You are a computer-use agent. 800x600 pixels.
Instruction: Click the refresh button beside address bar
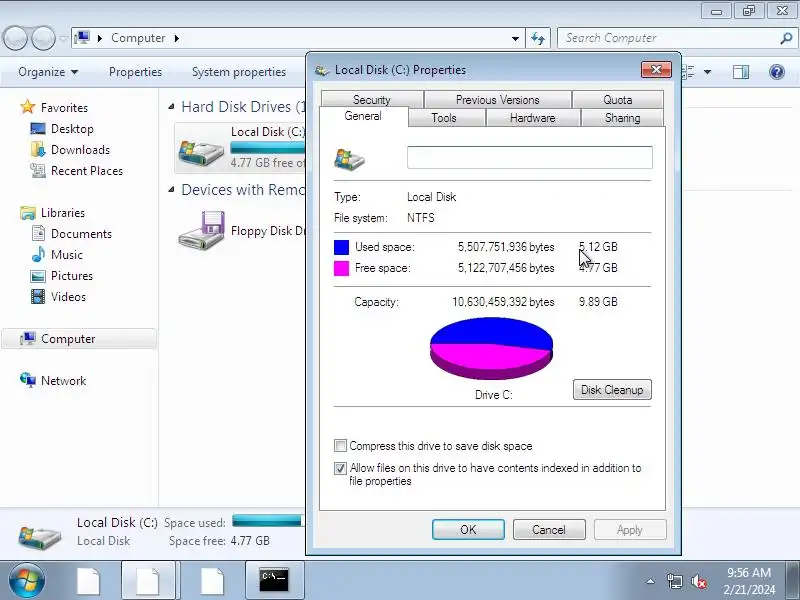click(538, 38)
